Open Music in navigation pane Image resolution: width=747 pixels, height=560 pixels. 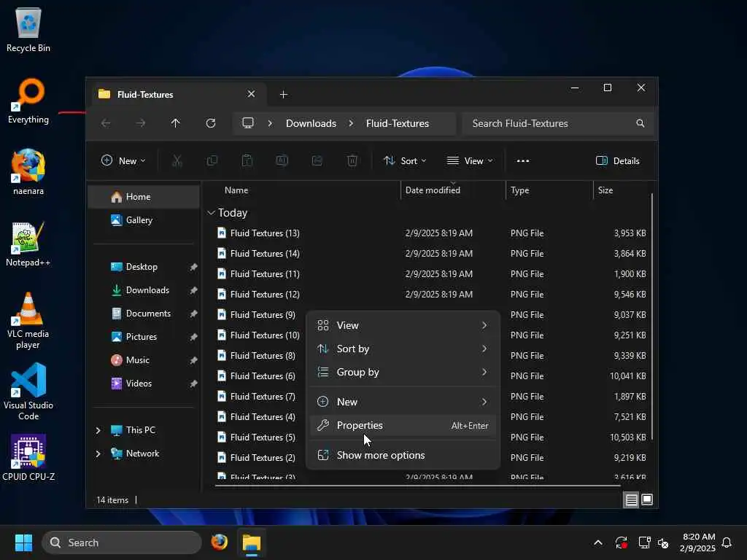[x=144, y=360]
